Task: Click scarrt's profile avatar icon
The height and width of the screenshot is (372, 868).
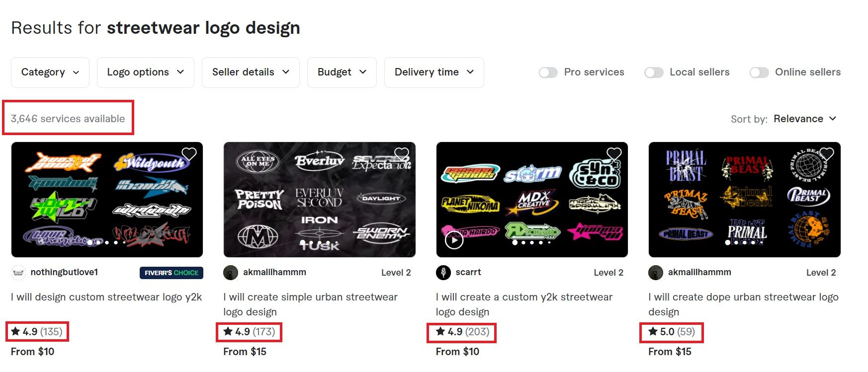Action: coord(443,272)
